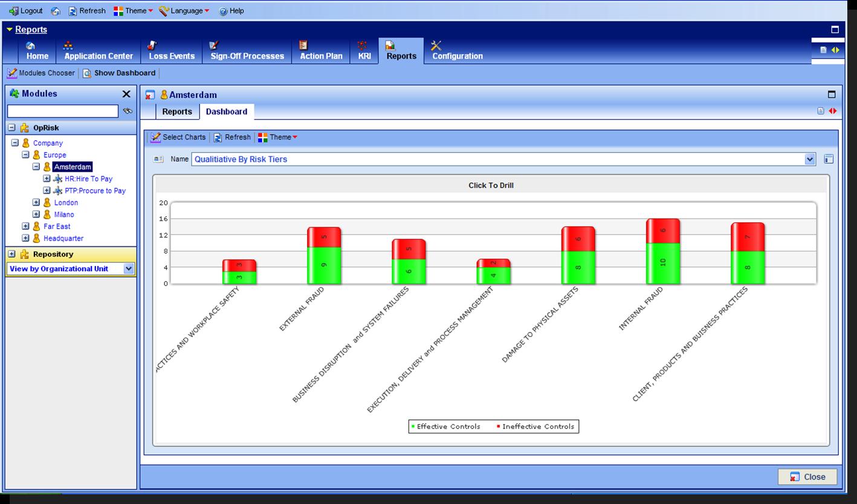857x504 pixels.
Task: Expand the PTP:Procure to Pay node
Action: pos(47,191)
